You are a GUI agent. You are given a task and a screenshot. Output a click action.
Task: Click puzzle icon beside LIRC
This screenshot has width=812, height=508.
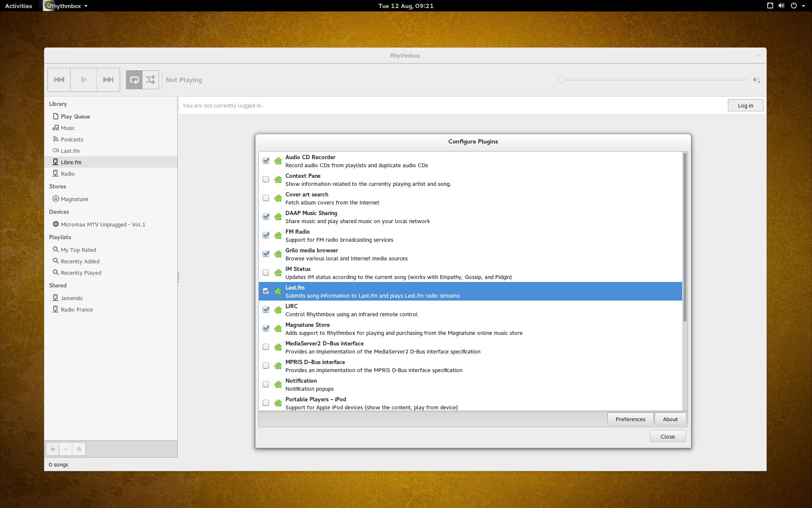(x=278, y=310)
